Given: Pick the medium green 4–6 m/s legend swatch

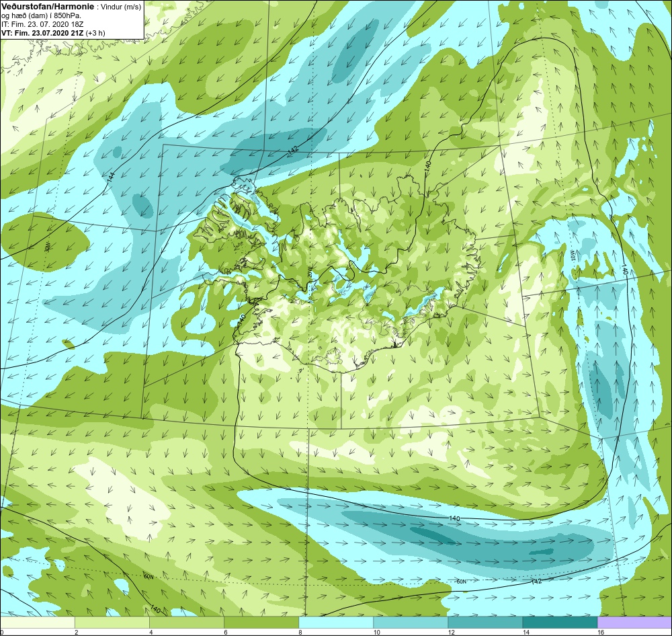Looking at the screenshot, I should pyautogui.click(x=187, y=623).
